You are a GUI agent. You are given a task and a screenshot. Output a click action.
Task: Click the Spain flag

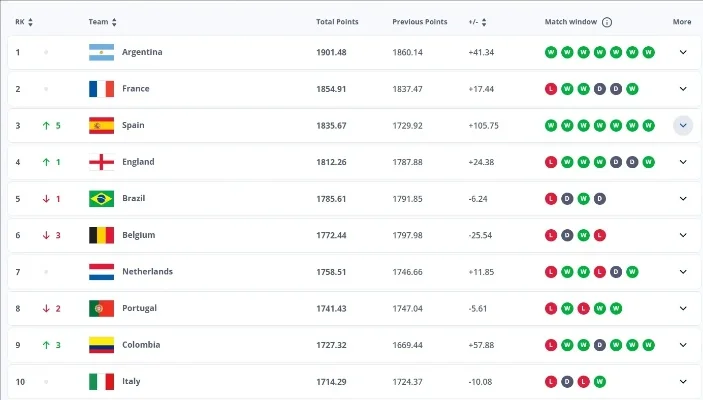(x=101, y=126)
